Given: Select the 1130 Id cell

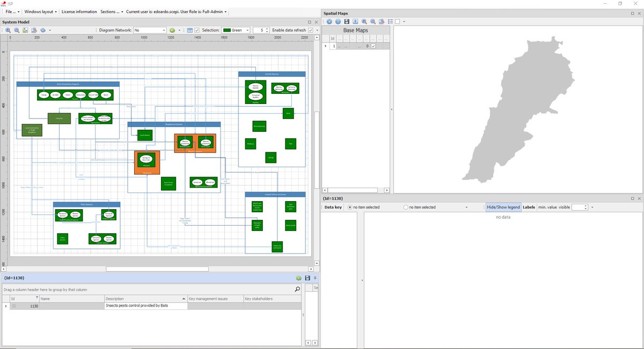Looking at the screenshot, I should [25, 306].
